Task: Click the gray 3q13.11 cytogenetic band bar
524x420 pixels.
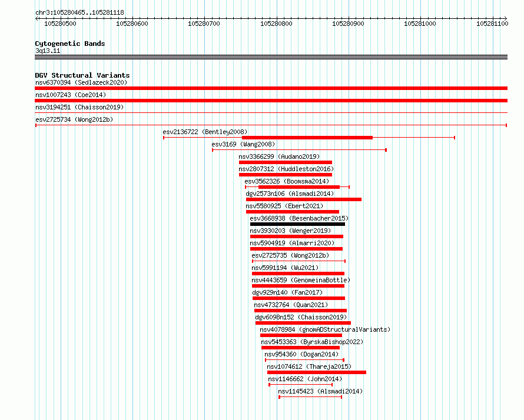Action: click(x=271, y=57)
